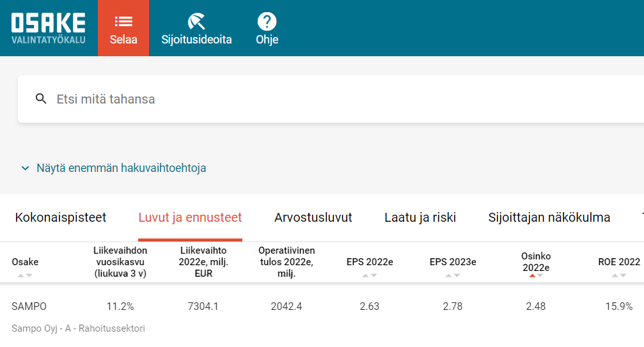Viewport: 644px width, 347px height.
Task: Select the 2042.4 operating profit value
Action: click(x=287, y=306)
